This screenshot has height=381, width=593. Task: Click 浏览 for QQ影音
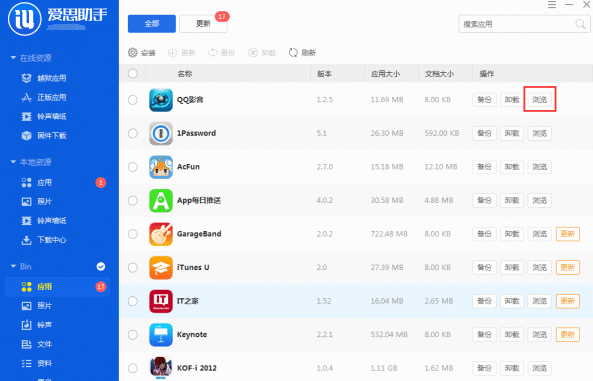[x=540, y=100]
